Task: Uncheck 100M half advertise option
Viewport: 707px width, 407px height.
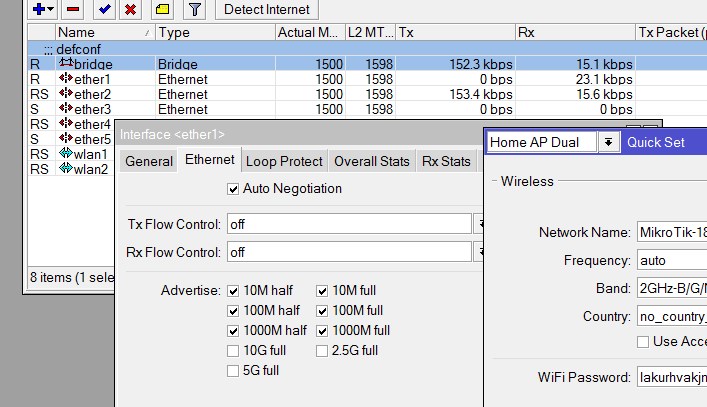Action: (x=233, y=311)
